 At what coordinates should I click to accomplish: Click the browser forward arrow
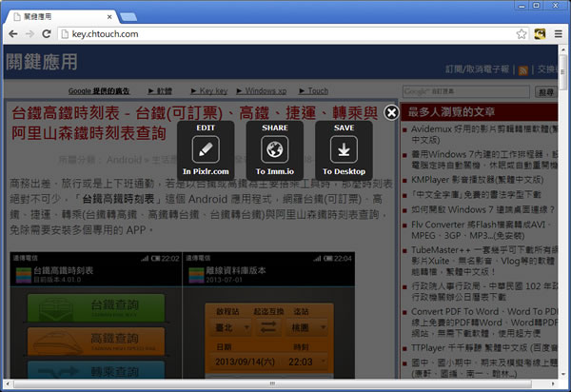click(30, 34)
